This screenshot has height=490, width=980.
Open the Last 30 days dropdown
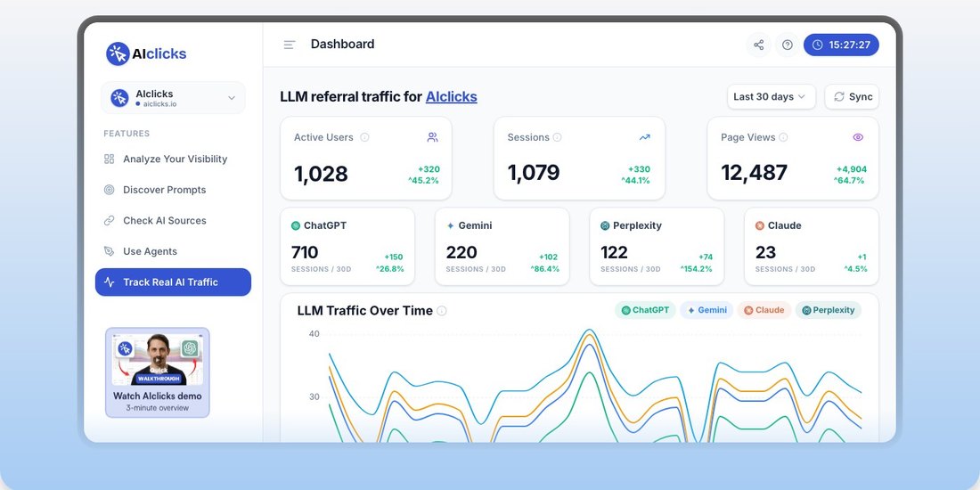(772, 97)
